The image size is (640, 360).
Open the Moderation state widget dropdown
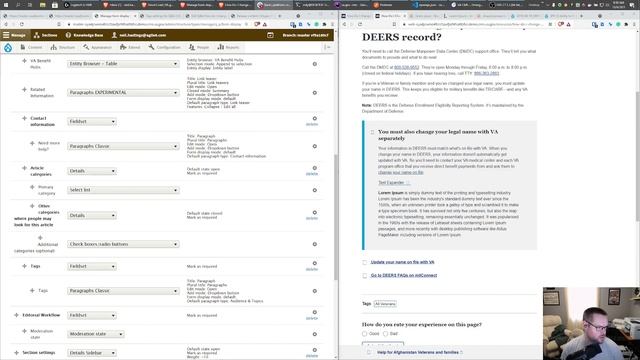(x=95, y=334)
